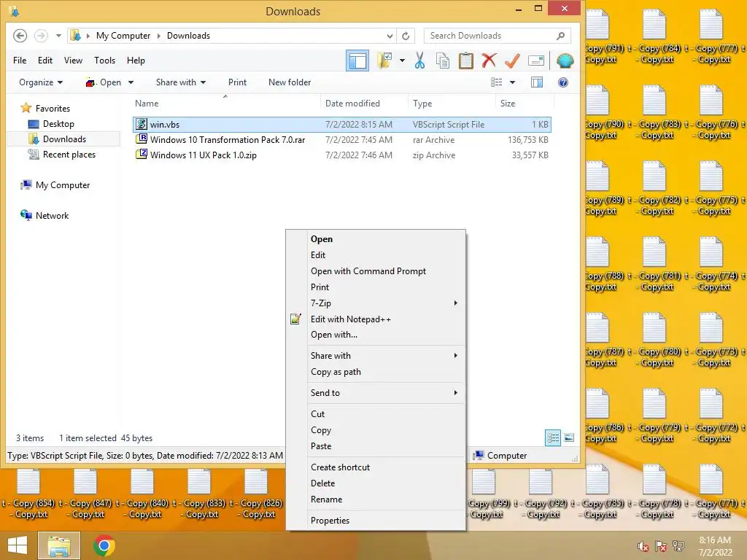This screenshot has width=747, height=560.
Task: Click the orange checkmark toolbar icon
Action: pyautogui.click(x=512, y=61)
